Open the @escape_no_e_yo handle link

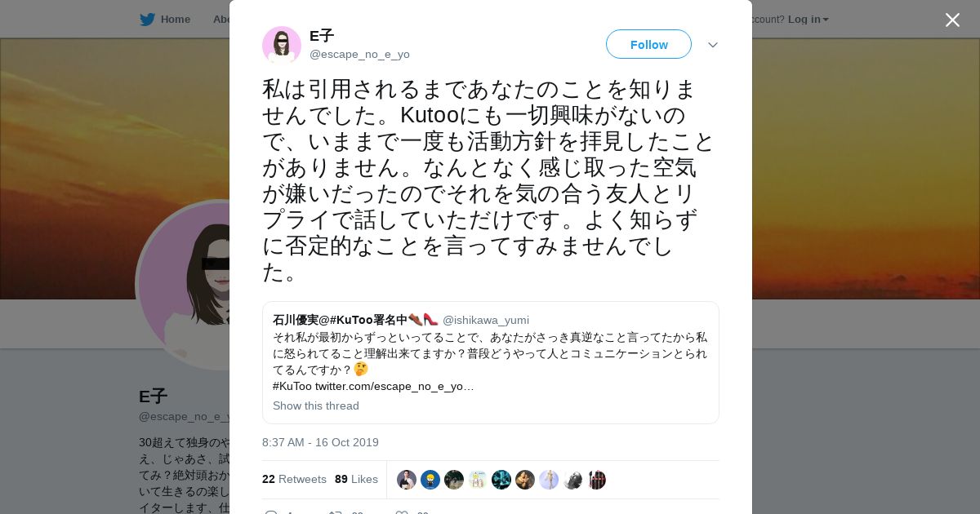[359, 55]
